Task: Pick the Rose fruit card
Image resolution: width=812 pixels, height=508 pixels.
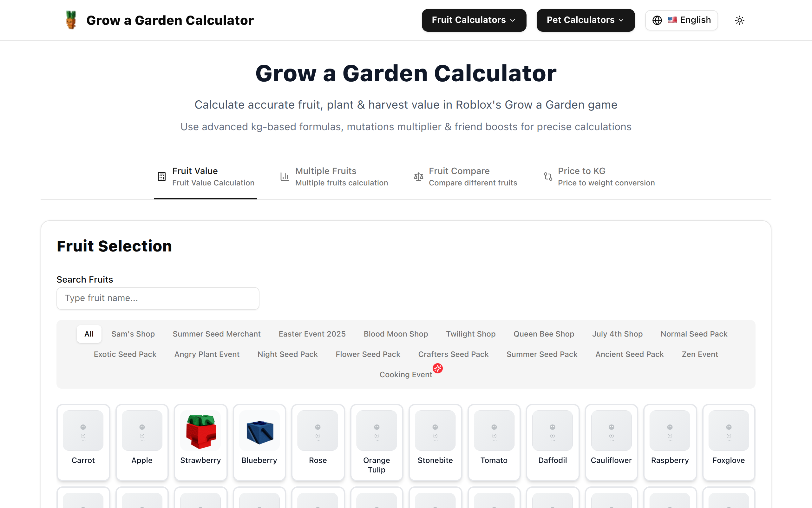Action: click(318, 442)
